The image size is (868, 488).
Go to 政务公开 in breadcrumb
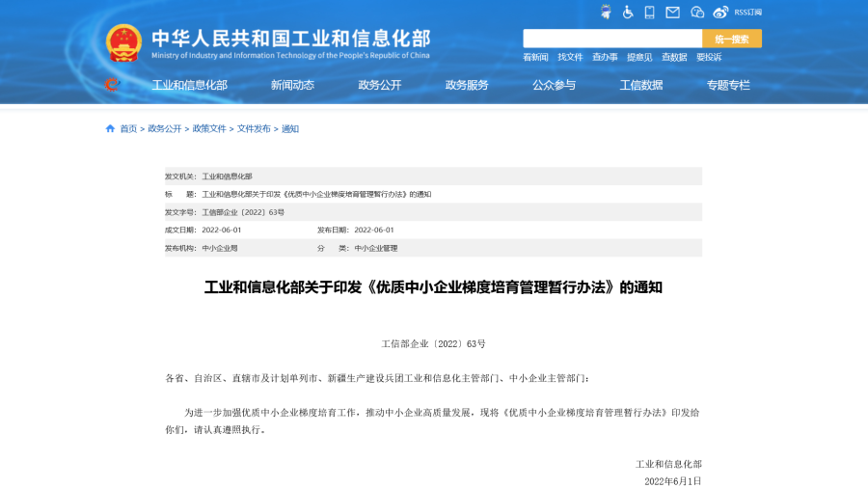(164, 129)
